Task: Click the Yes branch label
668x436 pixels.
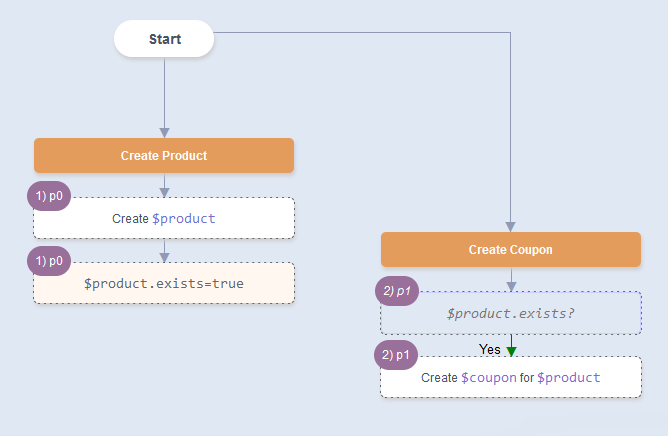Action: click(x=490, y=349)
